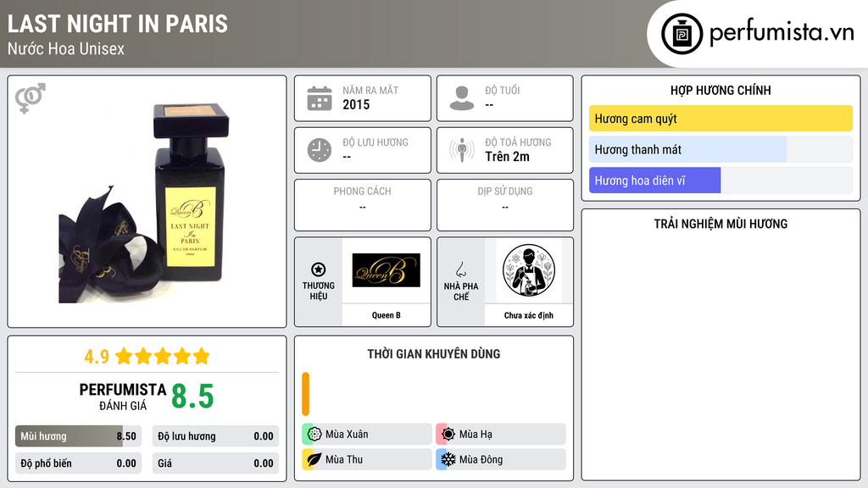
Task: Click the star badge icon above Thương hiệu
Action: point(319,269)
